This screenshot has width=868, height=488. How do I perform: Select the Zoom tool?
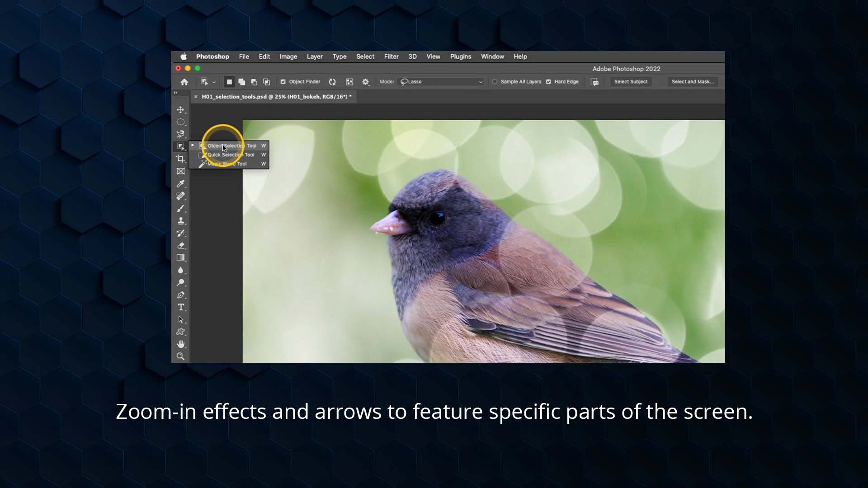tap(181, 356)
